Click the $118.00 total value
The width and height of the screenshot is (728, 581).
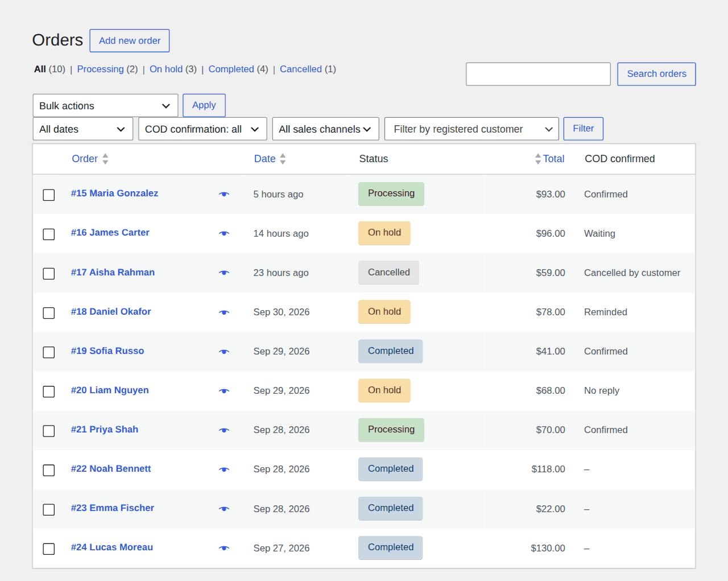click(548, 469)
